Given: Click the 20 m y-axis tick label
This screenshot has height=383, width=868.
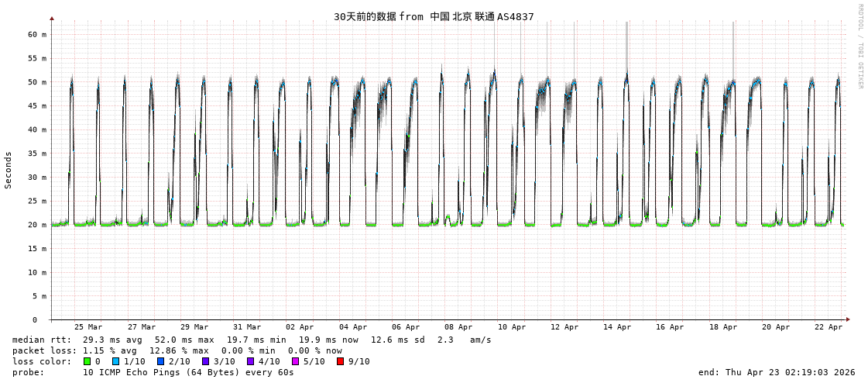Looking at the screenshot, I should [37, 225].
